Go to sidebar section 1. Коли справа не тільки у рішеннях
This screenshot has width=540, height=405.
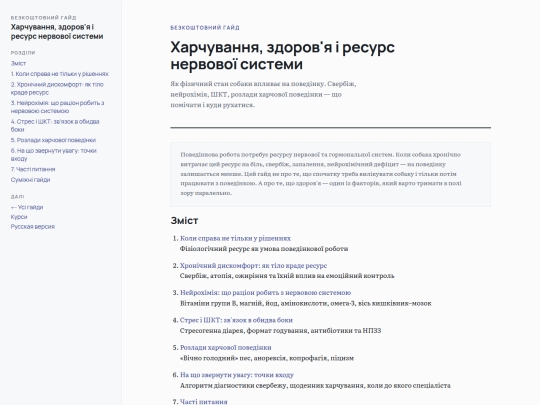tap(60, 74)
